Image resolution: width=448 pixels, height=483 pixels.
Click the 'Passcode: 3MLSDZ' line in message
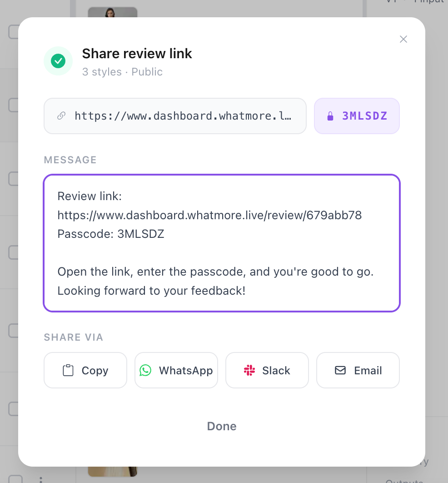coord(111,234)
